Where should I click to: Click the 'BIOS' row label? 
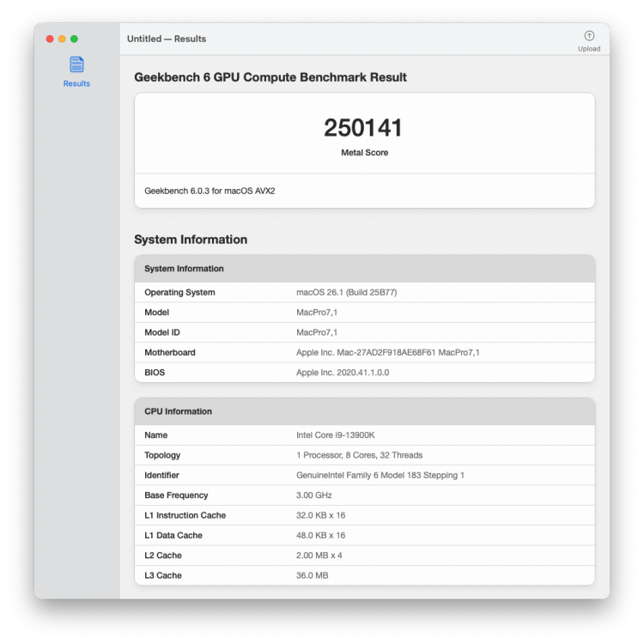(155, 373)
